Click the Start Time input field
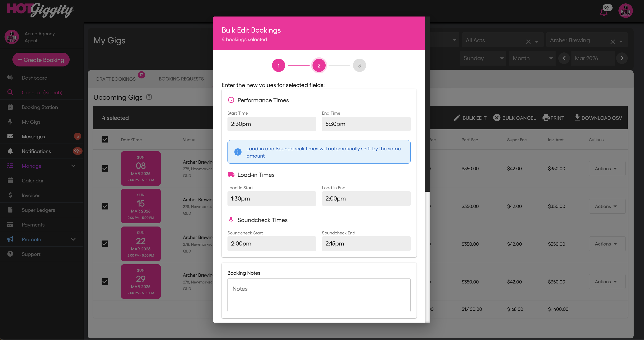644x340 pixels. tap(272, 124)
